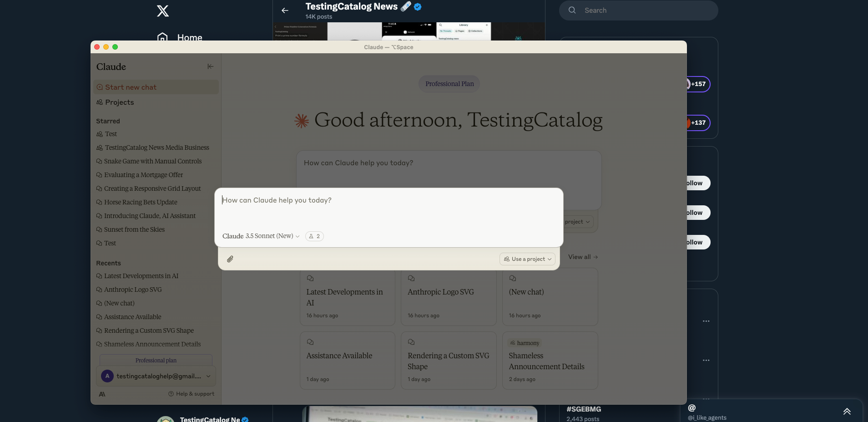
Task: Expand the account email menu
Action: point(208,376)
